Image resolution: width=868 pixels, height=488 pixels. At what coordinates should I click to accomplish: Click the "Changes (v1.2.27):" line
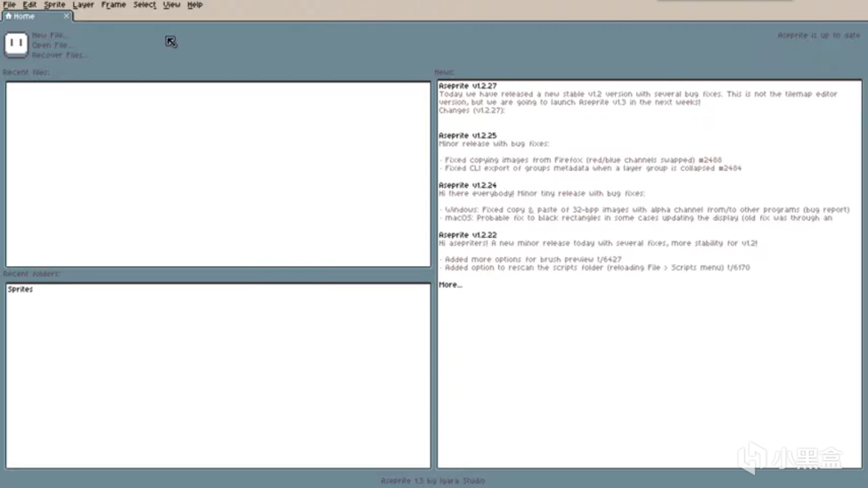pos(472,110)
